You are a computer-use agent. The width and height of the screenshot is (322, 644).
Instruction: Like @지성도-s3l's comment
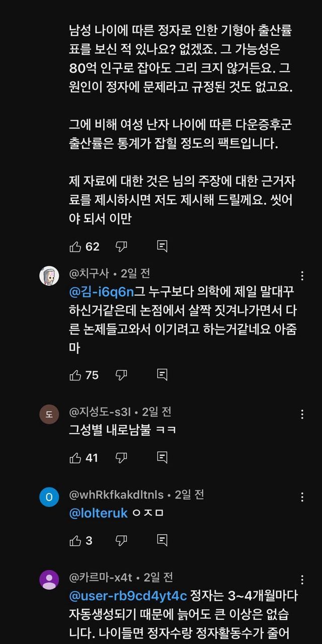point(75,458)
